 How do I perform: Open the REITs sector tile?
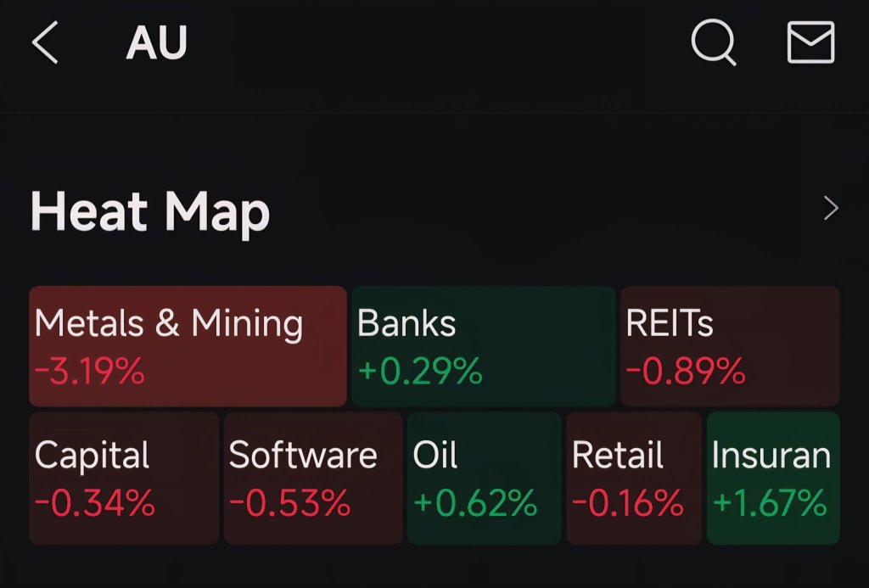tap(731, 346)
